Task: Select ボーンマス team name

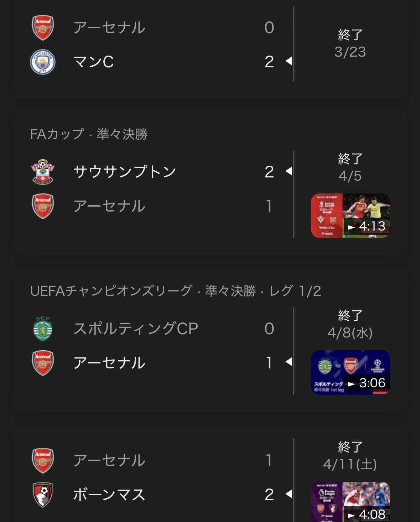Action: (109, 495)
